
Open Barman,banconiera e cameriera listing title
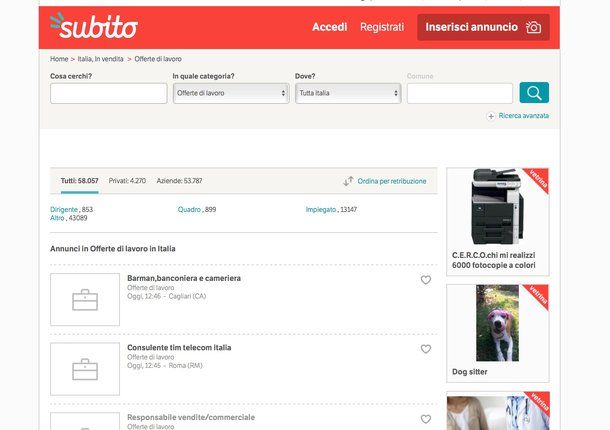[x=184, y=278]
